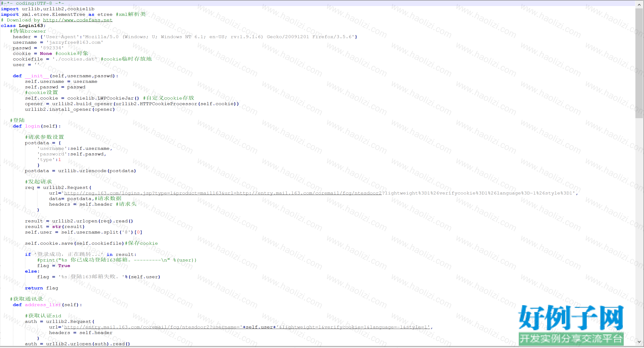Screen dimensions: 644x348
Task: Click the 'import xml.etree.ElementTree as etree' line
Action: tap(73, 14)
